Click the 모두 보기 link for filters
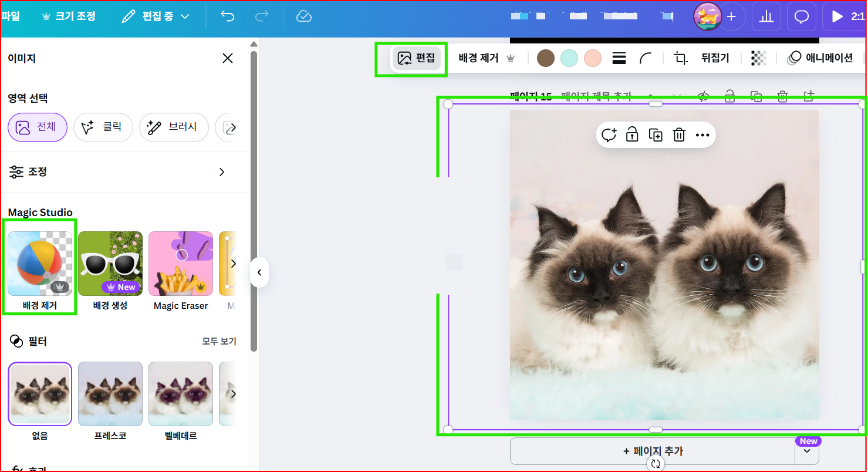The width and height of the screenshot is (868, 472). 219,340
